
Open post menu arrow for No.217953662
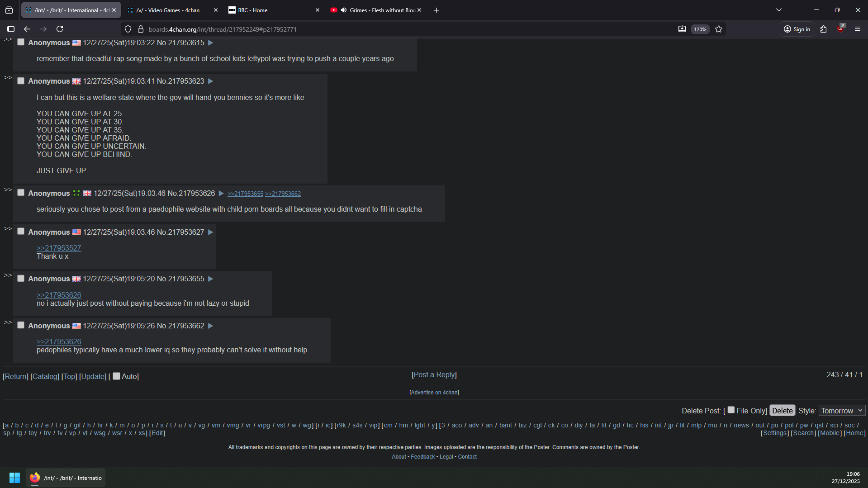pos(210,326)
